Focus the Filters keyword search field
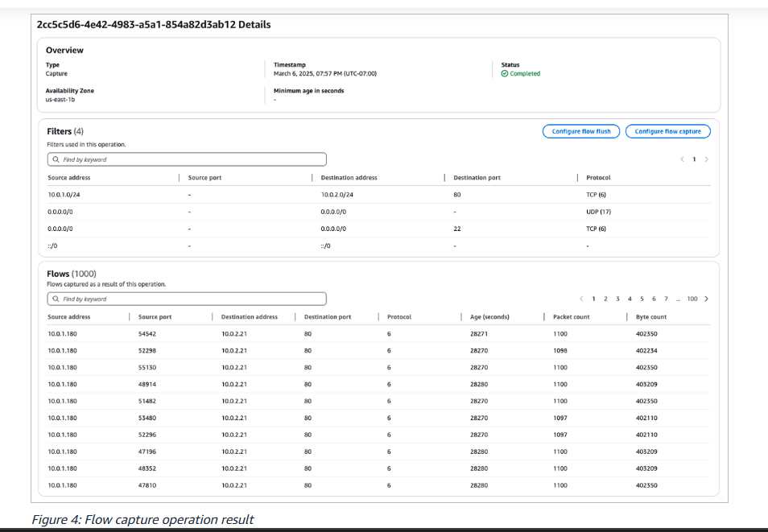 [187, 159]
